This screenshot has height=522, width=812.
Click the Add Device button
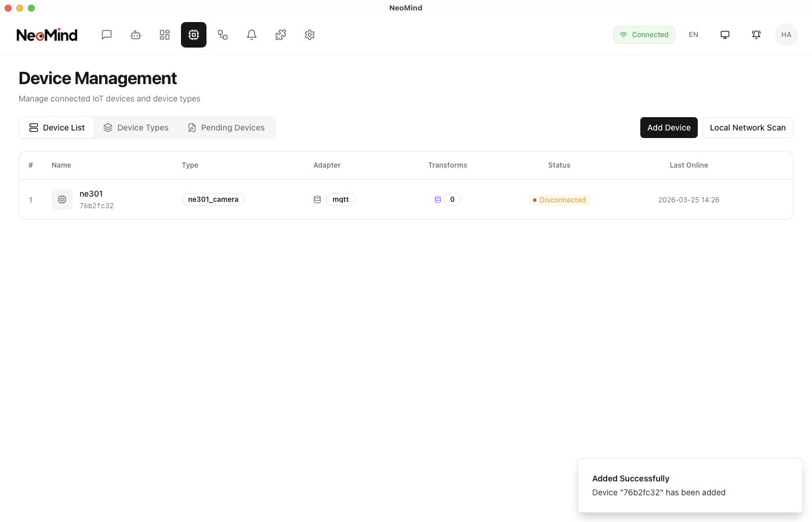click(669, 128)
